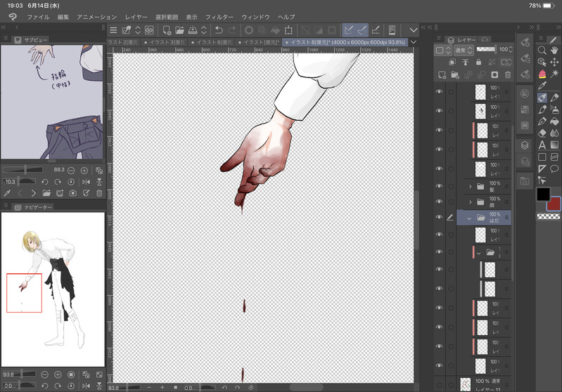This screenshot has width=562, height=392.
Task: Toggle visibility of the はだ folder
Action: [x=439, y=217]
